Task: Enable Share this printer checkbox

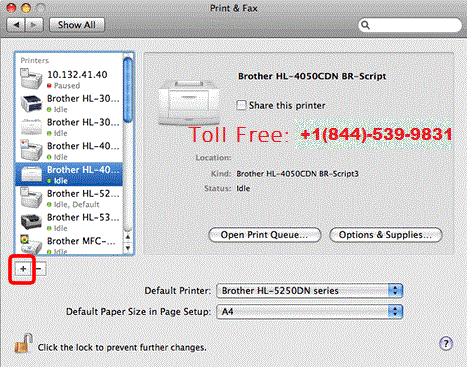Action: [241, 105]
